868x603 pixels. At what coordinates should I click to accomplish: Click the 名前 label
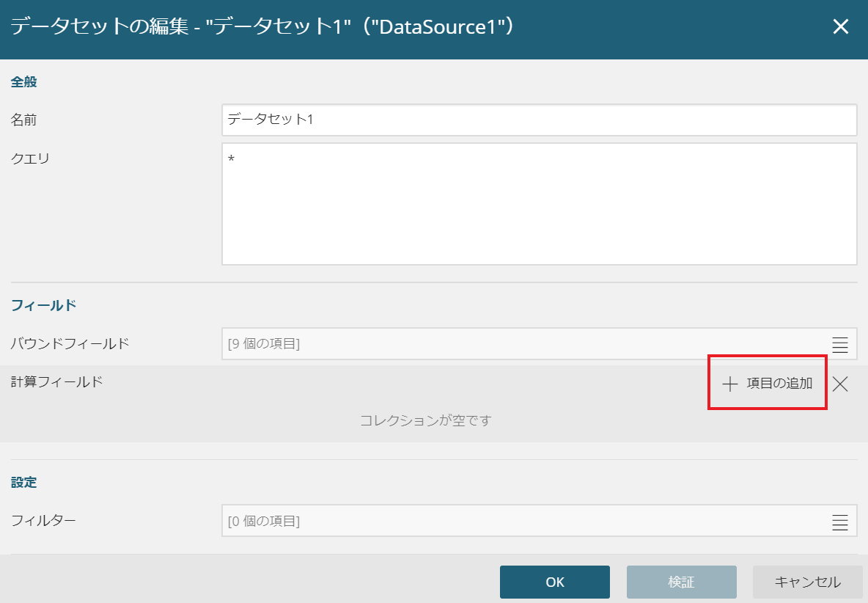[x=23, y=120]
